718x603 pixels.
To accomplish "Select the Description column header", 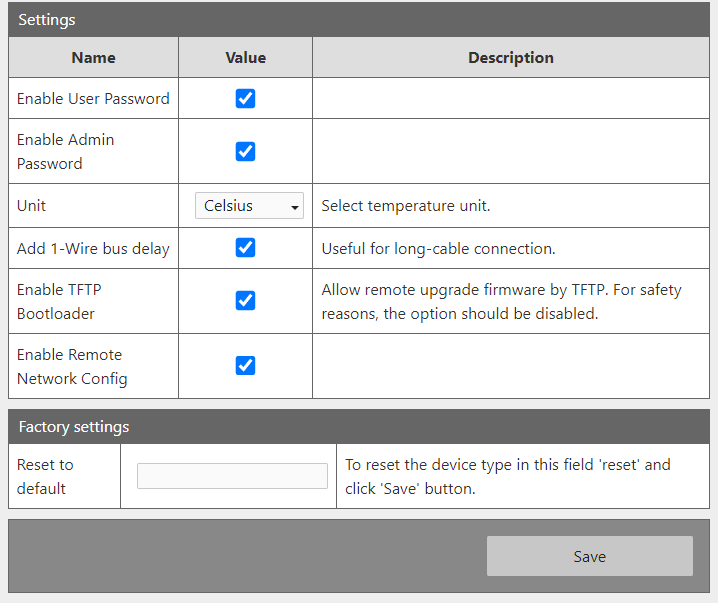I will (x=510, y=58).
